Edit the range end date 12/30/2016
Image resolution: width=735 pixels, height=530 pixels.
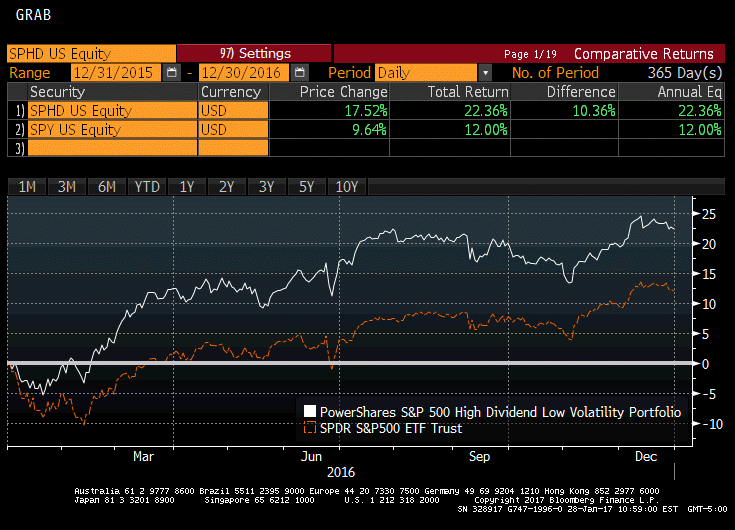[x=244, y=73]
